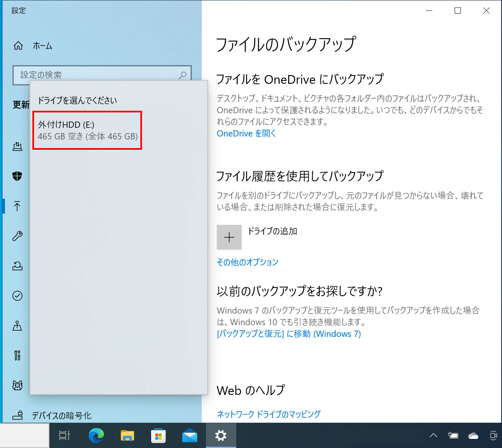The width and height of the screenshot is (502, 448).
Task: Open その他のオプション link
Action: coord(247,262)
